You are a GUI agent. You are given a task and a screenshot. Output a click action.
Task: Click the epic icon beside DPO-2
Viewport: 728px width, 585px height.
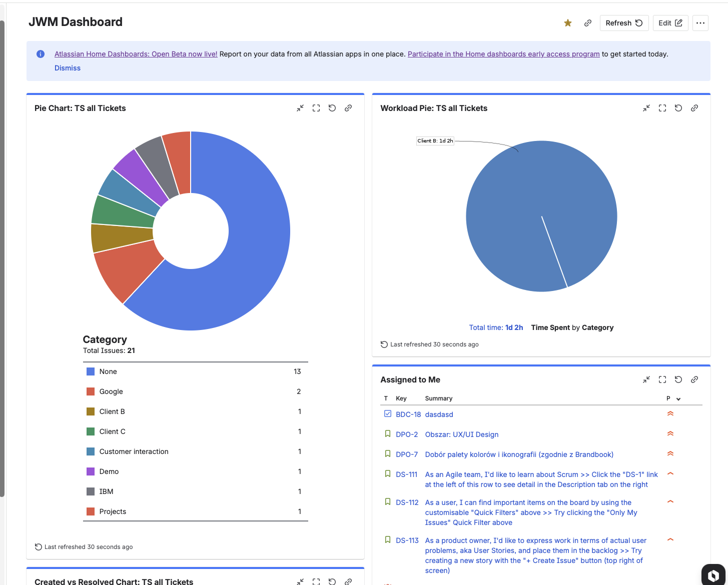(388, 433)
